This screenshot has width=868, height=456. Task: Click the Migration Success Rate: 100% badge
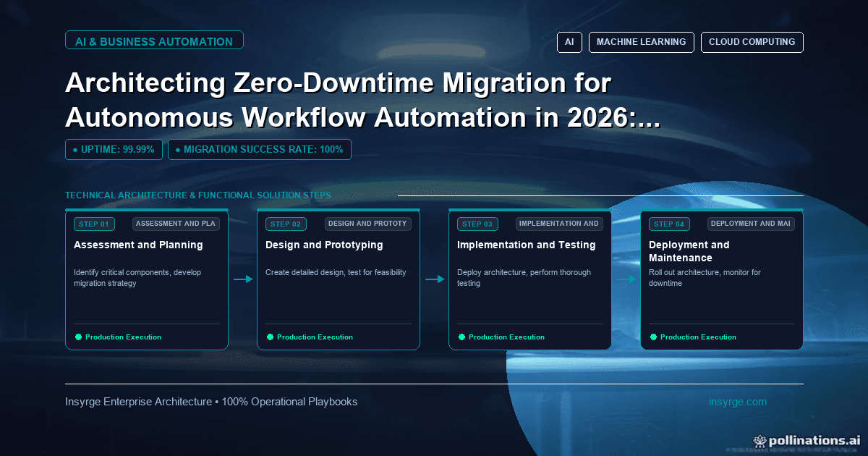tap(260, 149)
